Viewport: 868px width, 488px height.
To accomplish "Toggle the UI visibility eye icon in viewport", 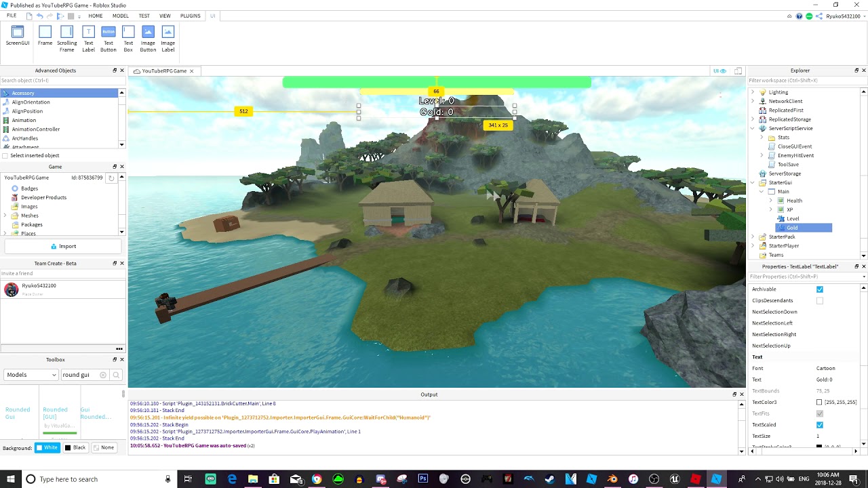I will tap(719, 70).
